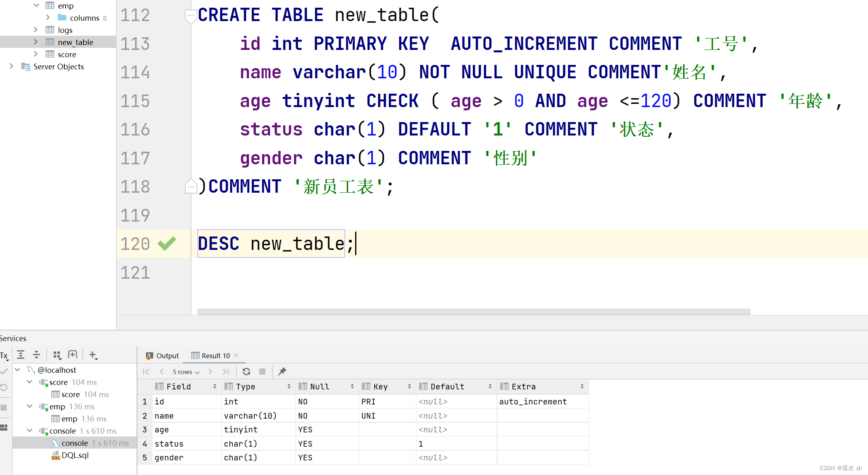The width and height of the screenshot is (868, 475).
Task: Expand the emp columns folder
Action: tap(48, 17)
